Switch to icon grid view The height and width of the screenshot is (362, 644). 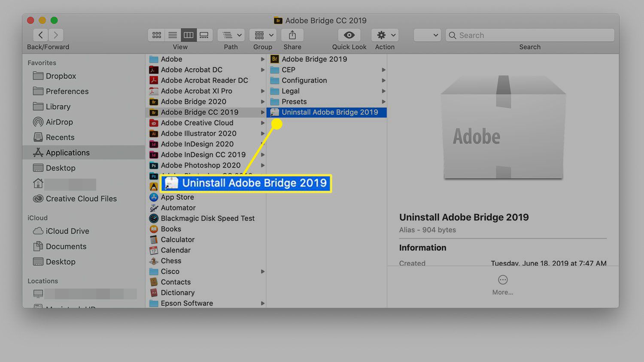[156, 35]
